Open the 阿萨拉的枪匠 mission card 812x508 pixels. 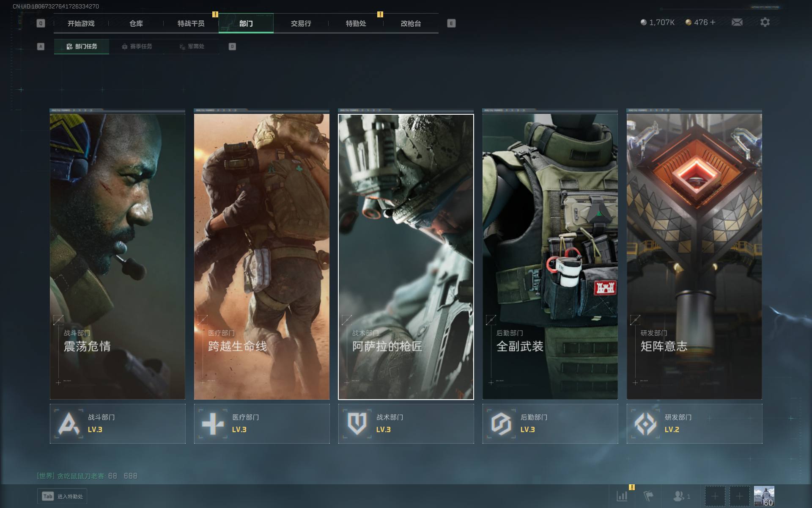pos(406,257)
